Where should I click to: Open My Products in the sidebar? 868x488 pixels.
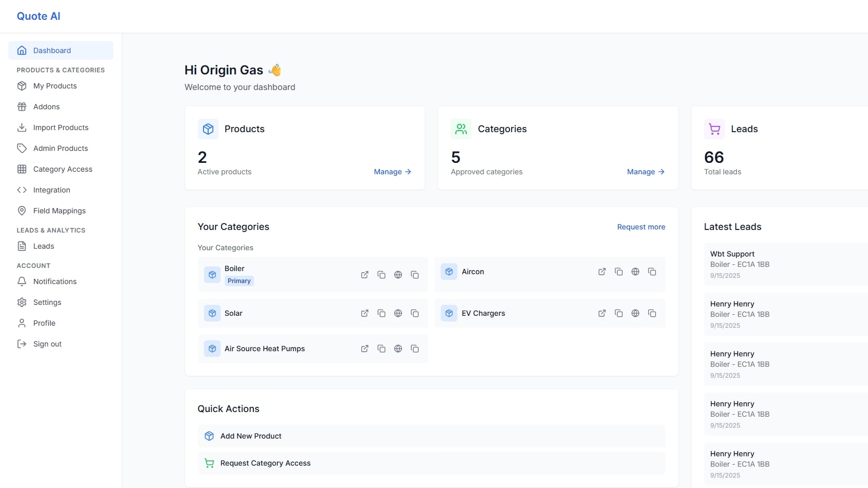[x=55, y=86]
